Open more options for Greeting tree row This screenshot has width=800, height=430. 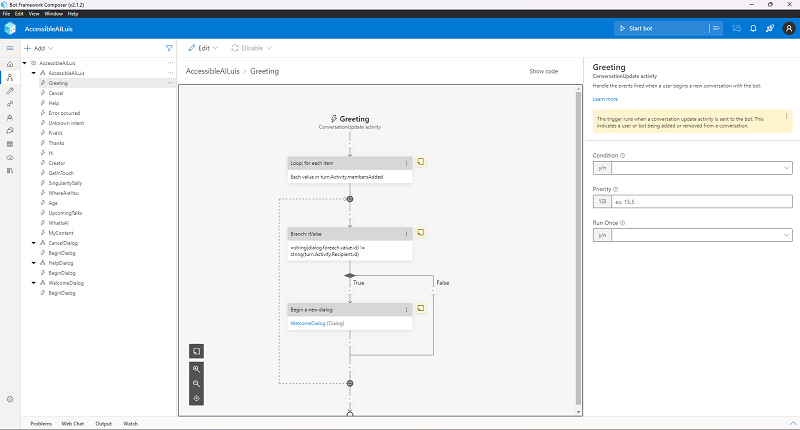point(170,83)
